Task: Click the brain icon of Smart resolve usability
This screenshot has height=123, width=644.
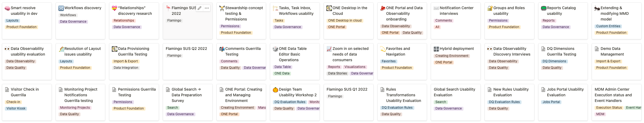Action: pyautogui.click(x=7, y=8)
